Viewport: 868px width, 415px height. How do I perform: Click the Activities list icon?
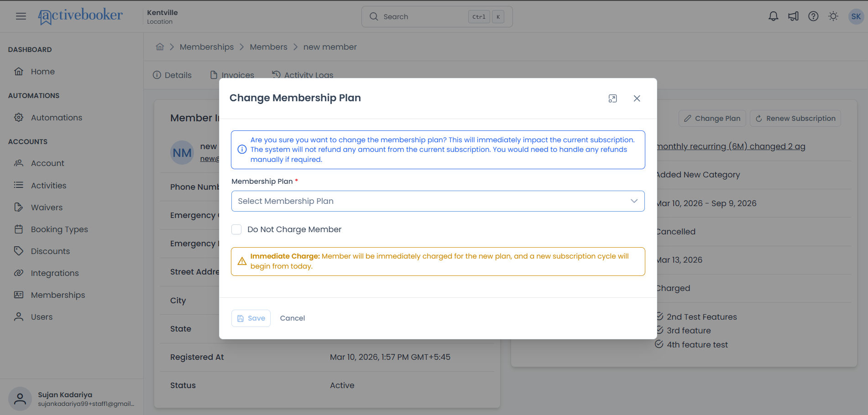coord(19,185)
